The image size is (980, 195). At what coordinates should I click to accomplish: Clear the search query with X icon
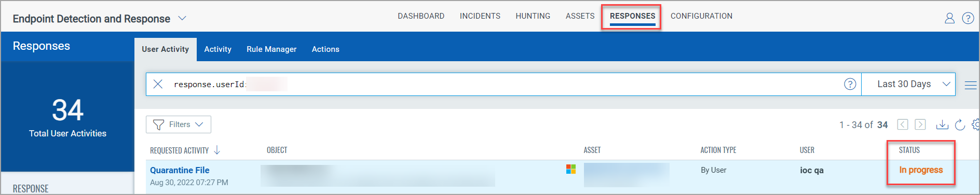pyautogui.click(x=158, y=84)
